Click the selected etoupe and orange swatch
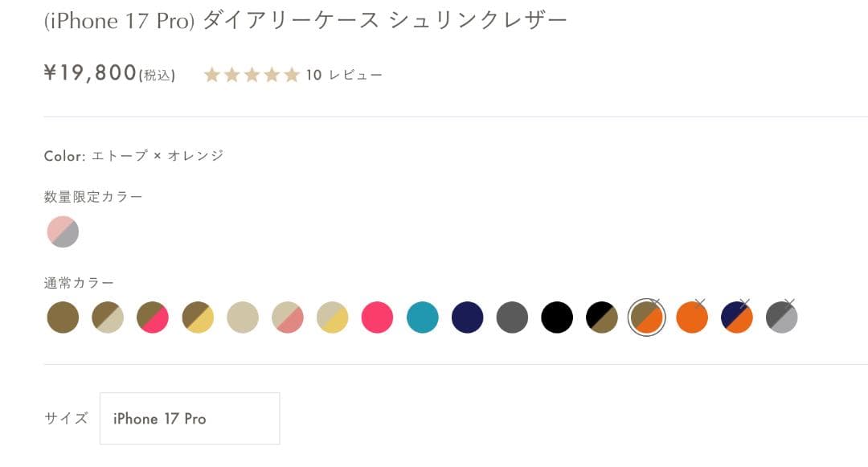 (x=648, y=317)
